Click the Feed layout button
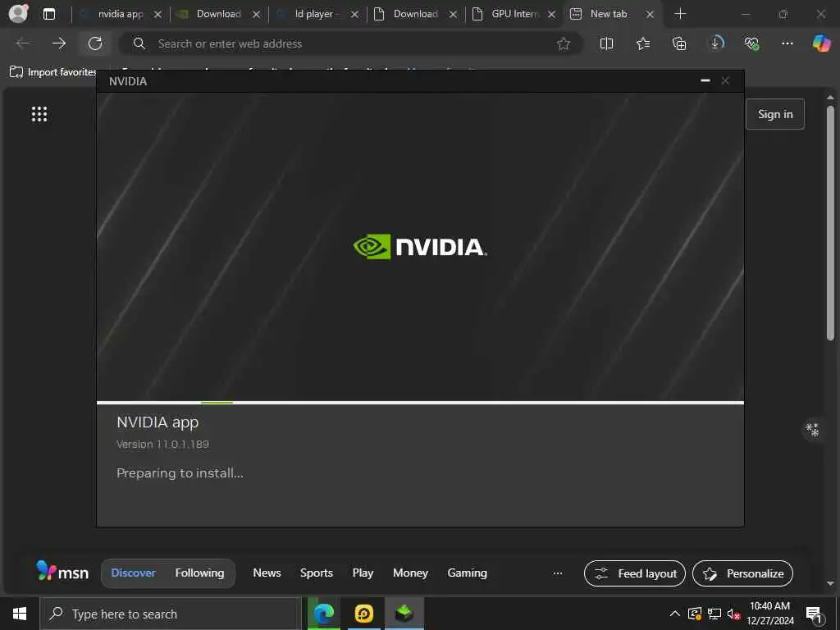840x630 pixels. click(x=635, y=573)
